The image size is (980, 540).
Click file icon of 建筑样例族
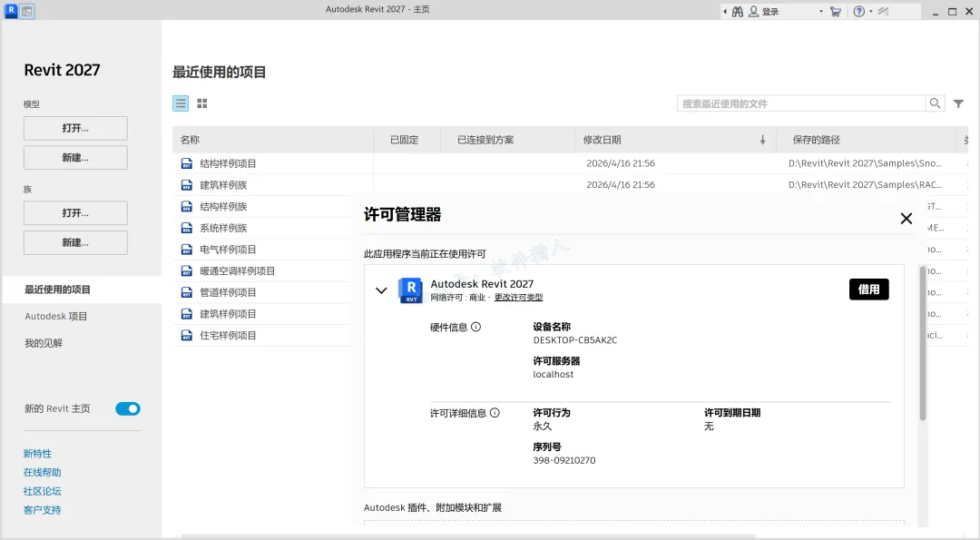[186, 185]
